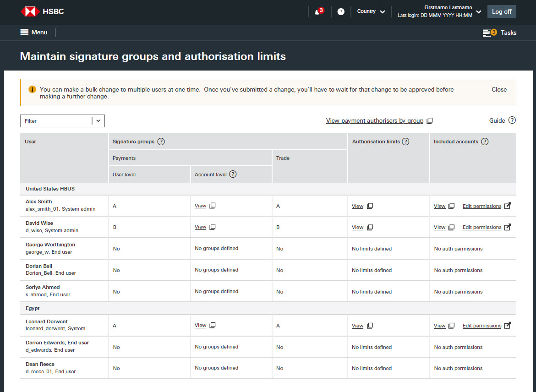
Task: View David Wise included accounts
Action: (440, 227)
